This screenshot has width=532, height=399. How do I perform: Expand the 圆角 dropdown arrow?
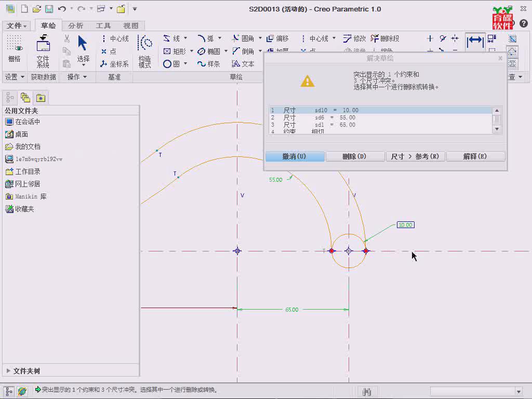pyautogui.click(x=260, y=38)
